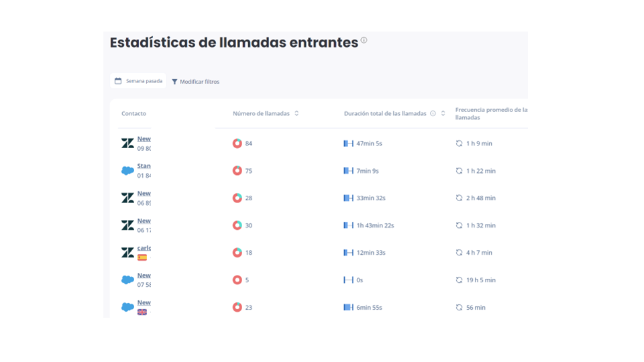Click duration bar icon beside 12min 33s
The height and width of the screenshot is (362, 644).
point(348,253)
